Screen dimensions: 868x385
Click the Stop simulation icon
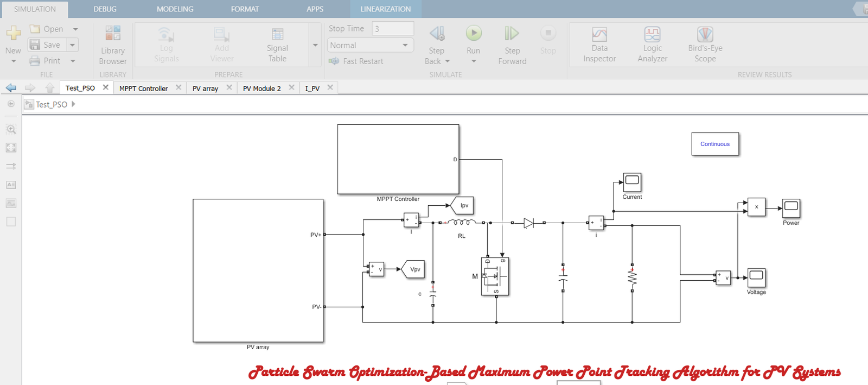pyautogui.click(x=548, y=34)
